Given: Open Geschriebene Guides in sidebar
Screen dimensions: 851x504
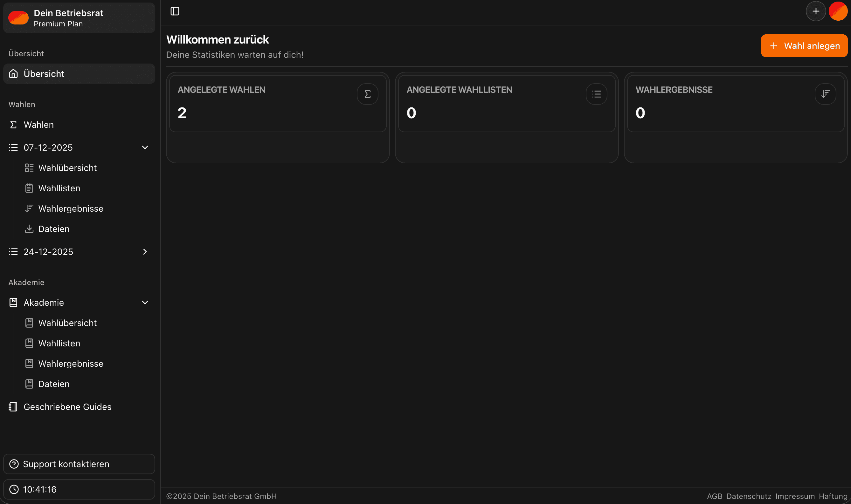Looking at the screenshot, I should (67, 406).
